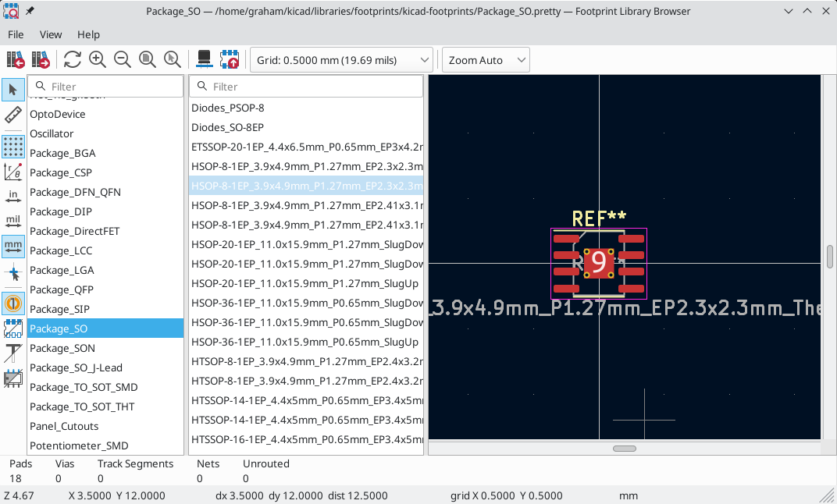The image size is (837, 504).
Task: Toggle grid dots display
Action: pyautogui.click(x=13, y=146)
